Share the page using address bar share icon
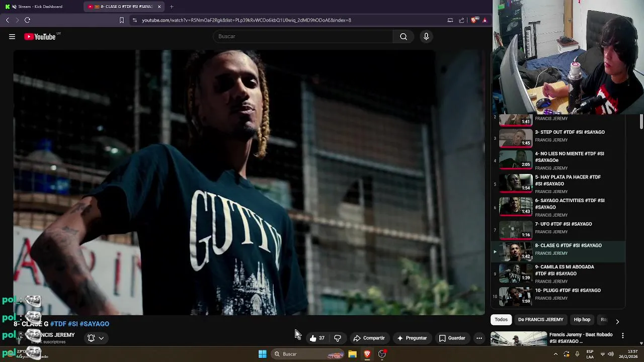Screen dimensions: 644x362 [461, 20]
